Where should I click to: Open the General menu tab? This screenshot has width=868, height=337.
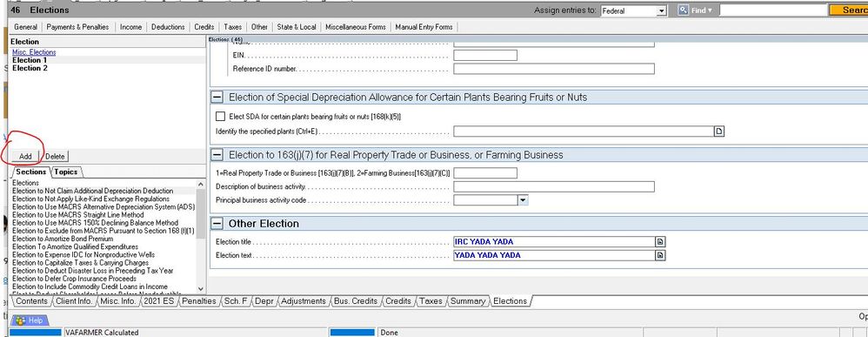click(x=25, y=27)
